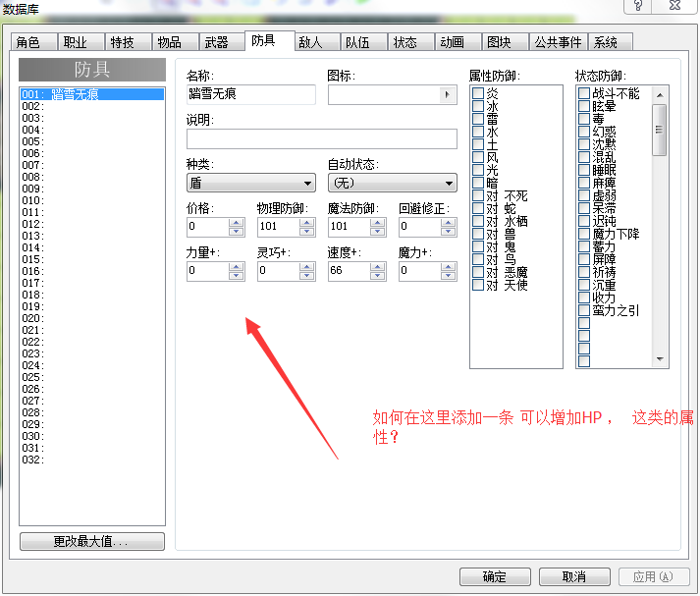Open the 状态 tab

411,42
